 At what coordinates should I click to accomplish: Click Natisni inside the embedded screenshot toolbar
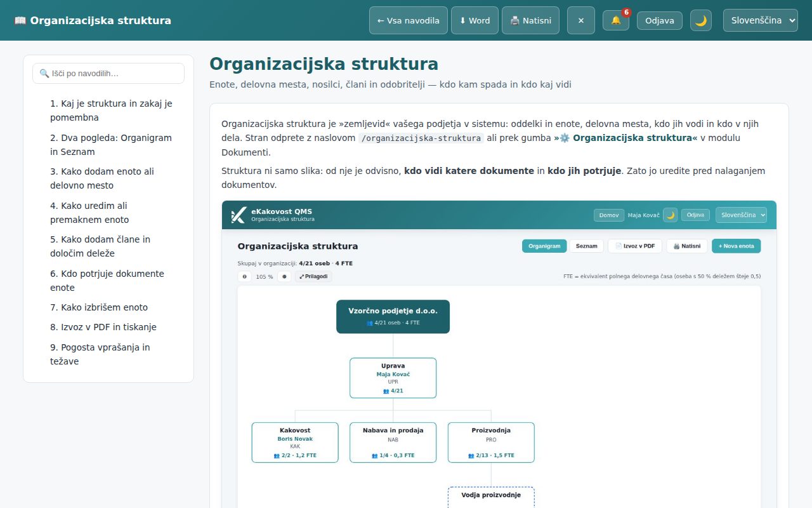(687, 246)
